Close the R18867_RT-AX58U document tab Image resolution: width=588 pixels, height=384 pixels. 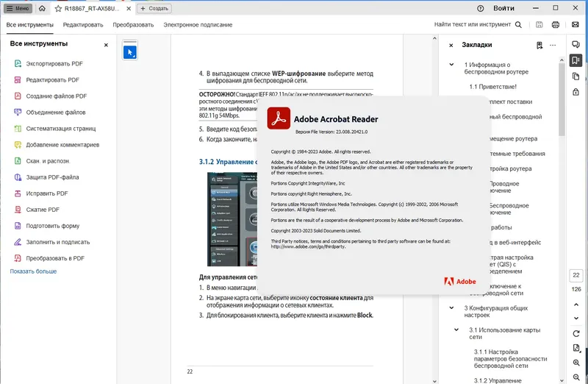tap(128, 8)
